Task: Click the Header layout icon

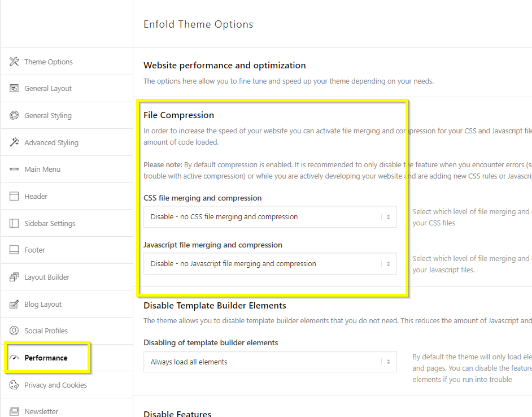Action: coord(14,196)
